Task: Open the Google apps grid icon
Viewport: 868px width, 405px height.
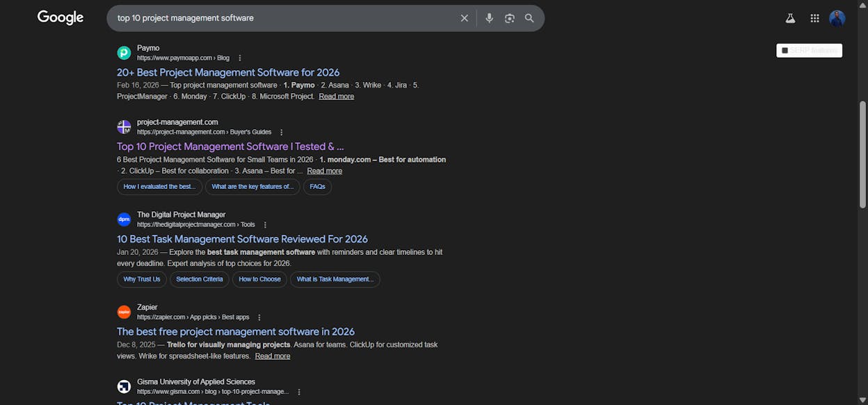Action: click(x=814, y=18)
